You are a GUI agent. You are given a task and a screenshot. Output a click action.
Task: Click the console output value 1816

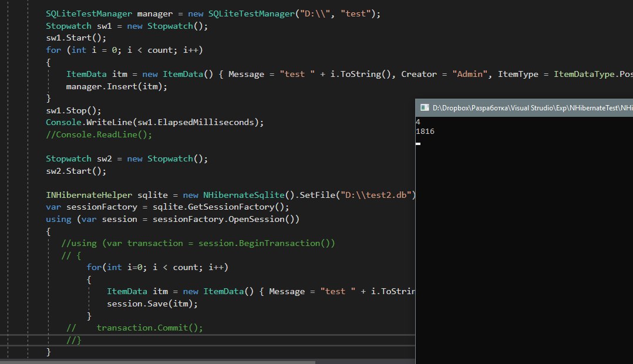point(425,132)
